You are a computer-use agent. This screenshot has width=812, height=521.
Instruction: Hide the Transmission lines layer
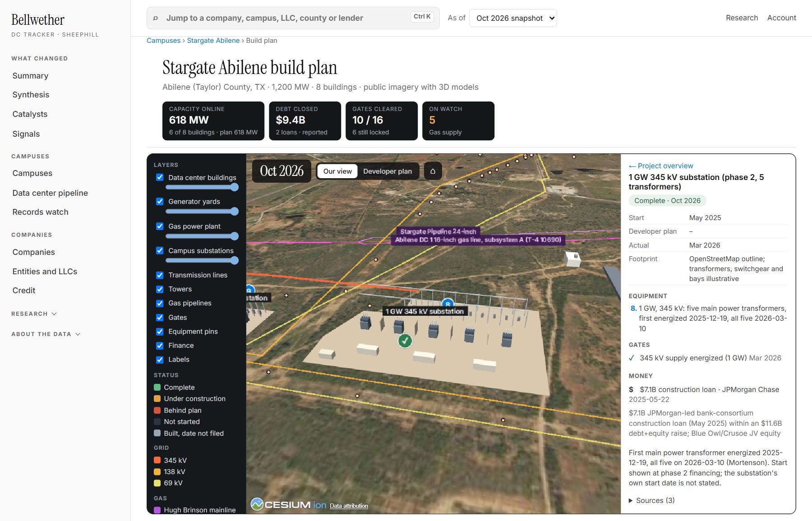click(x=160, y=275)
